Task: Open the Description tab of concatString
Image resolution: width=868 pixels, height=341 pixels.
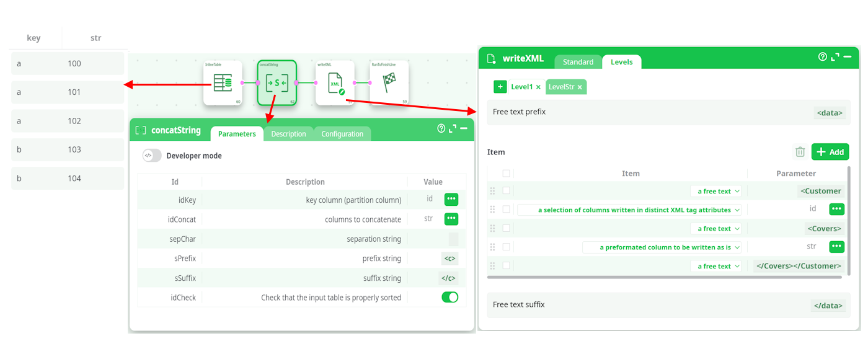Action: [x=288, y=134]
